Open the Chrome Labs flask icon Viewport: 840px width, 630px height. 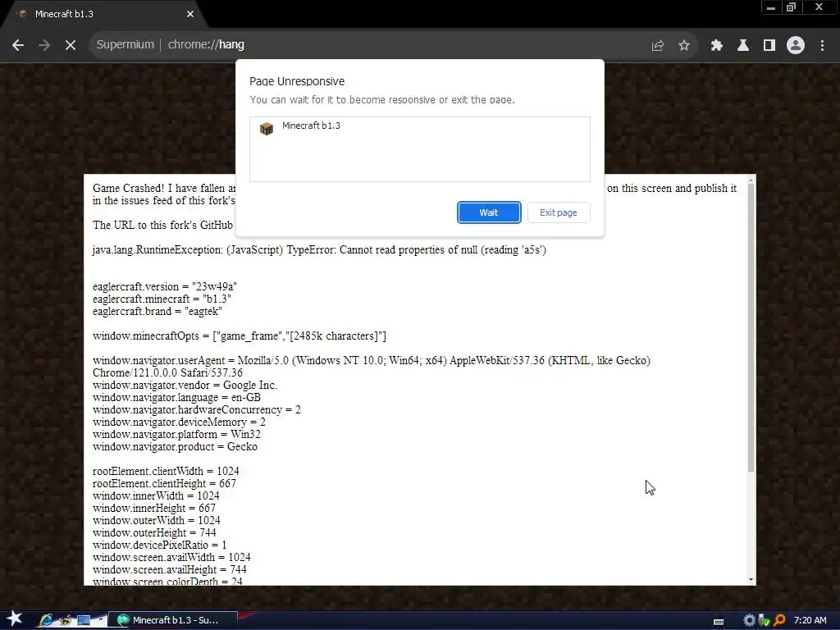coord(743,46)
